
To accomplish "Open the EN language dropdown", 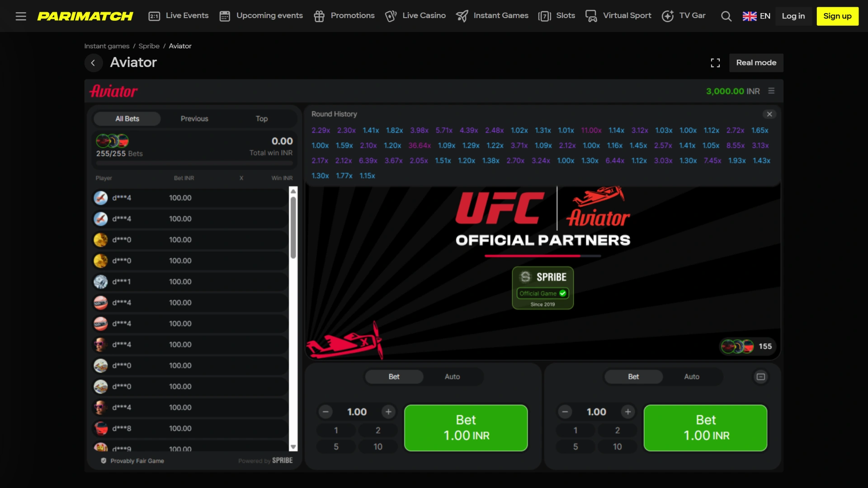I will click(757, 16).
